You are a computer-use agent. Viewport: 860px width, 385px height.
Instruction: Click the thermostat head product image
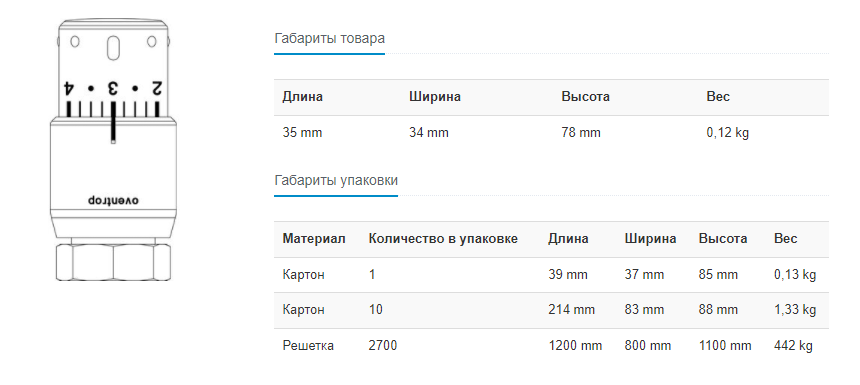114,151
